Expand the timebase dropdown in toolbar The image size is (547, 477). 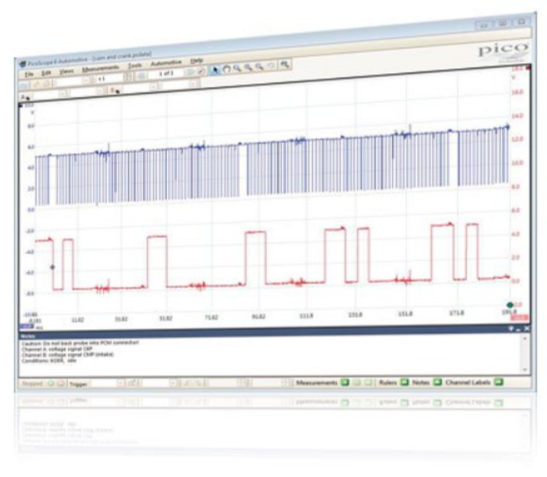click(86, 81)
